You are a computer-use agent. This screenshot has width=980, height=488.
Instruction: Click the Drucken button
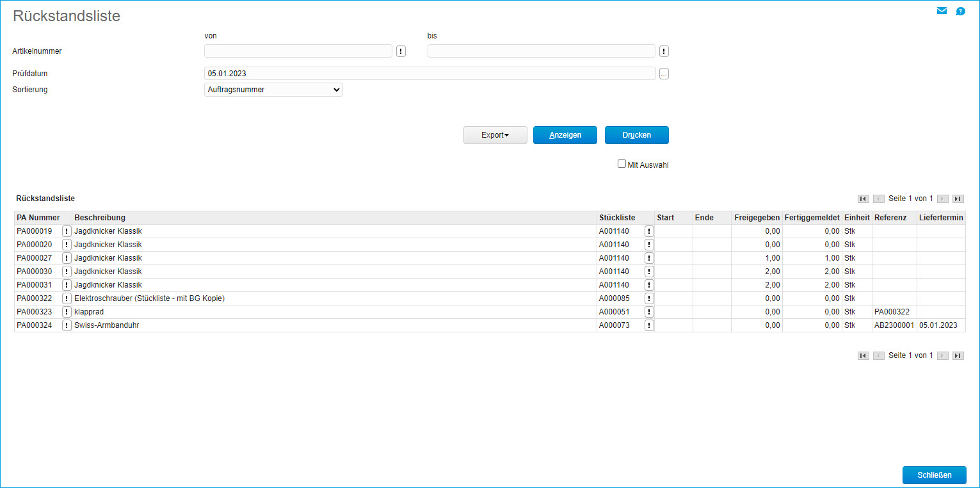point(636,135)
